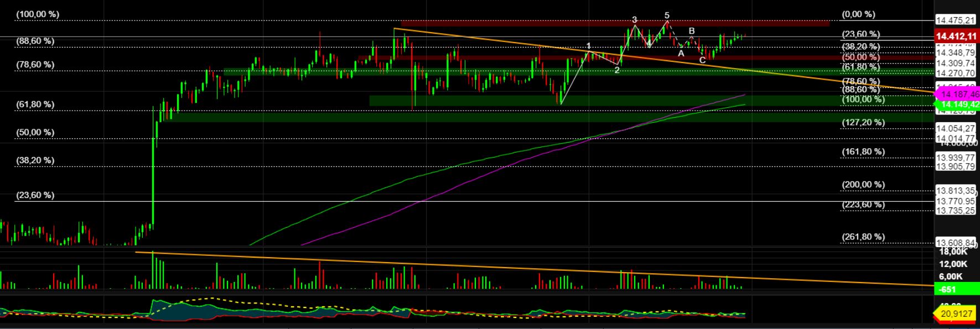The height and width of the screenshot is (329, 980).
Task: Click the volume axis label 18,00K
Action: click(953, 251)
